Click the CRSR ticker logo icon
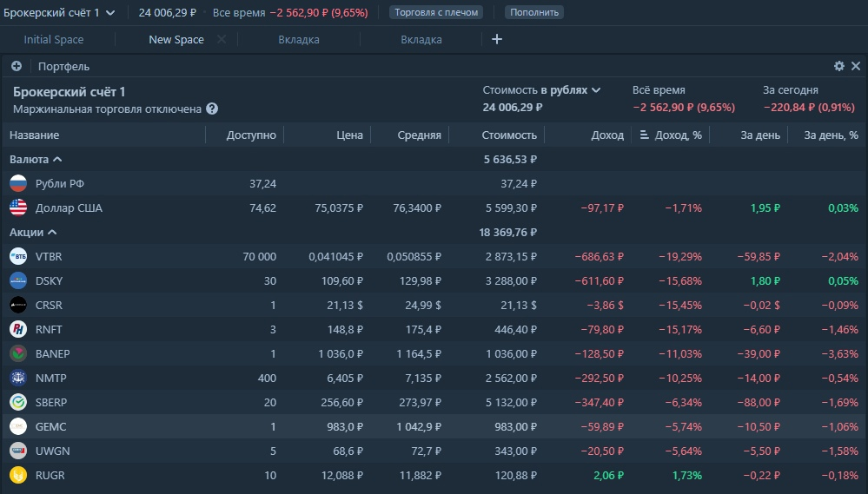Screen dimensions: 868x494 (18, 306)
